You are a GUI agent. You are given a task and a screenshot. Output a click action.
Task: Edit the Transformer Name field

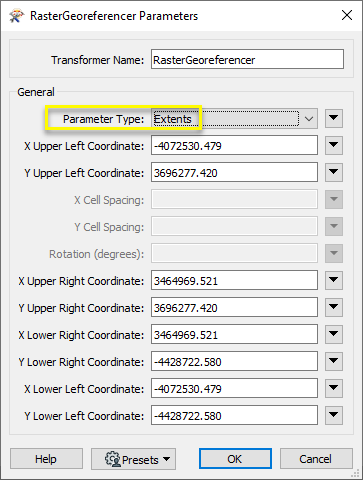pos(247,59)
